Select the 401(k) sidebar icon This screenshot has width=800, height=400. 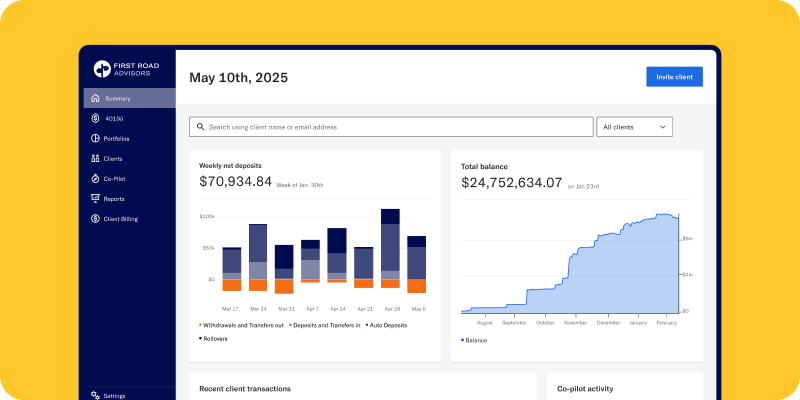[95, 118]
